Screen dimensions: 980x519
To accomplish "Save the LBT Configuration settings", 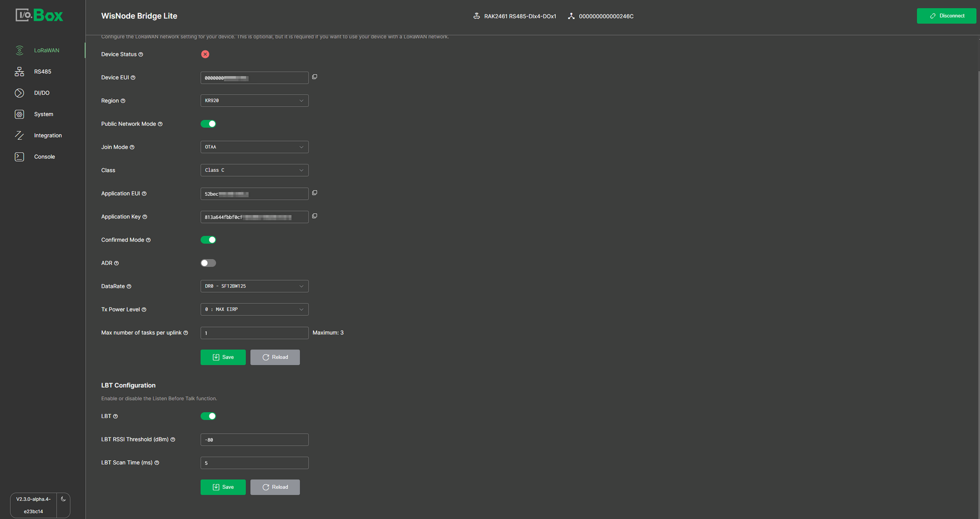I will coord(223,487).
